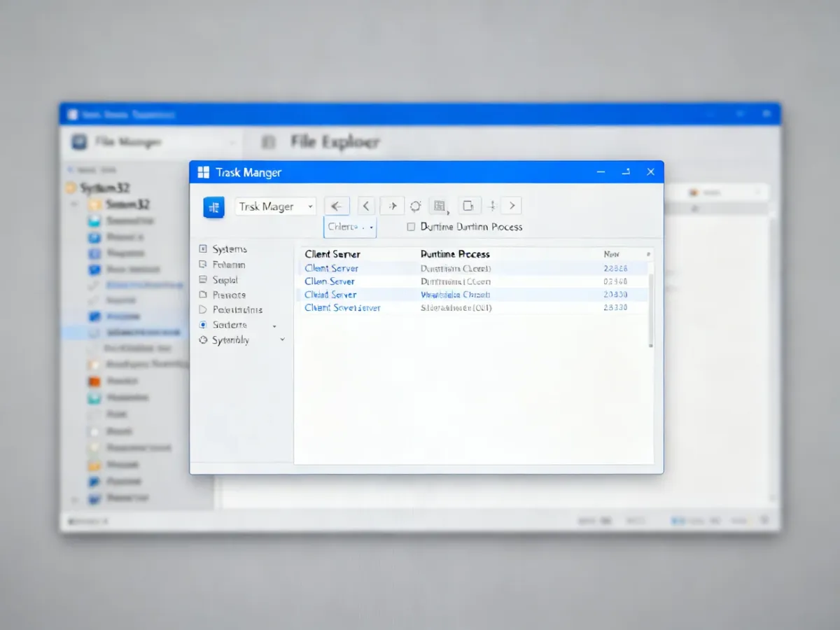Select the Folamn sidebar item
Image resolution: width=840 pixels, height=630 pixels.
(222, 265)
